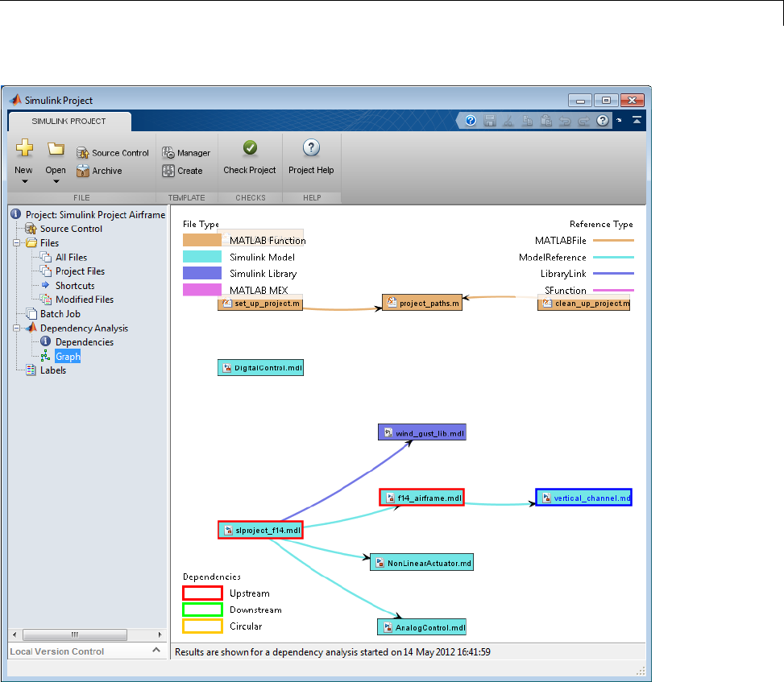Click the cut scissors icon
Screen dimensions: 784x682
click(x=508, y=121)
